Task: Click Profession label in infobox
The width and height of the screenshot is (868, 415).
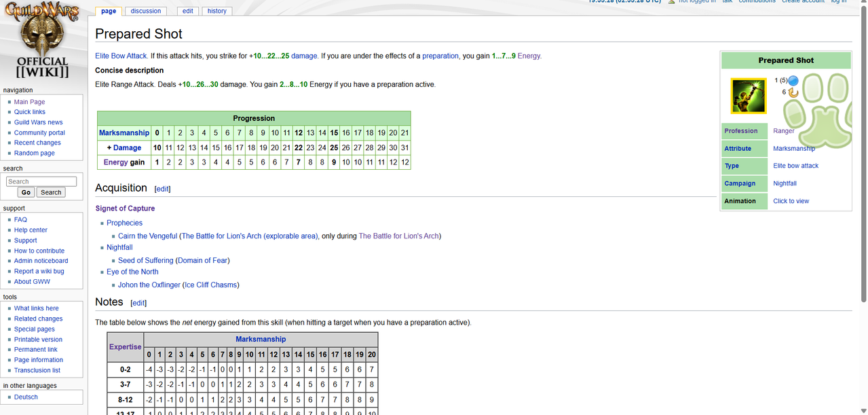Action: pyautogui.click(x=740, y=131)
